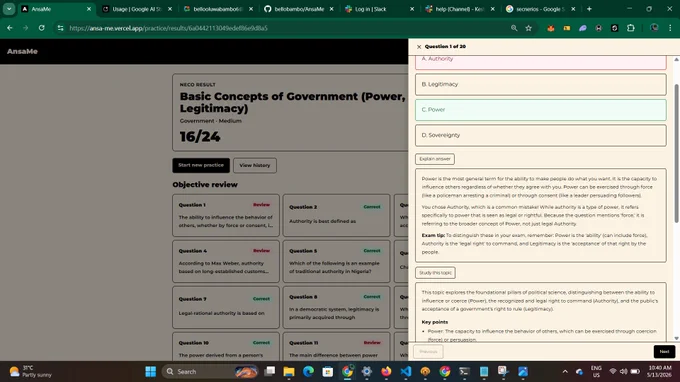Click the site information icon in address bar
This screenshot has width=680, height=382.
pyautogui.click(x=60, y=28)
